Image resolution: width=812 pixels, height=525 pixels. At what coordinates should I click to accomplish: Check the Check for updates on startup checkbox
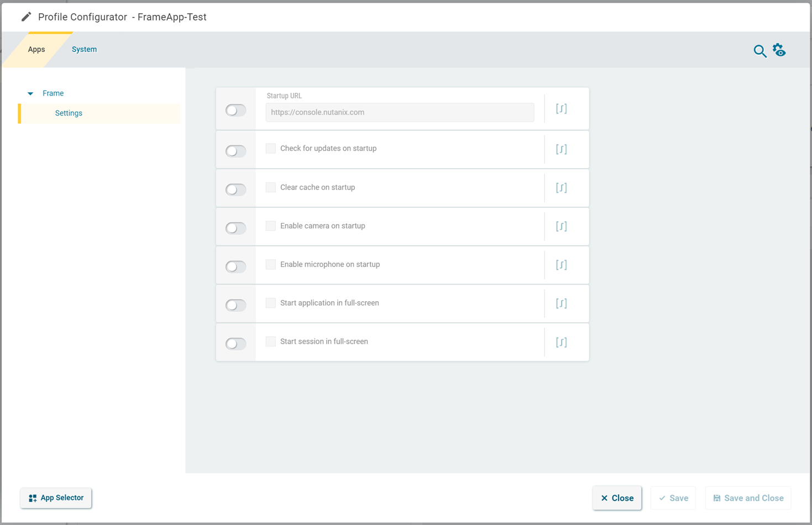270,148
